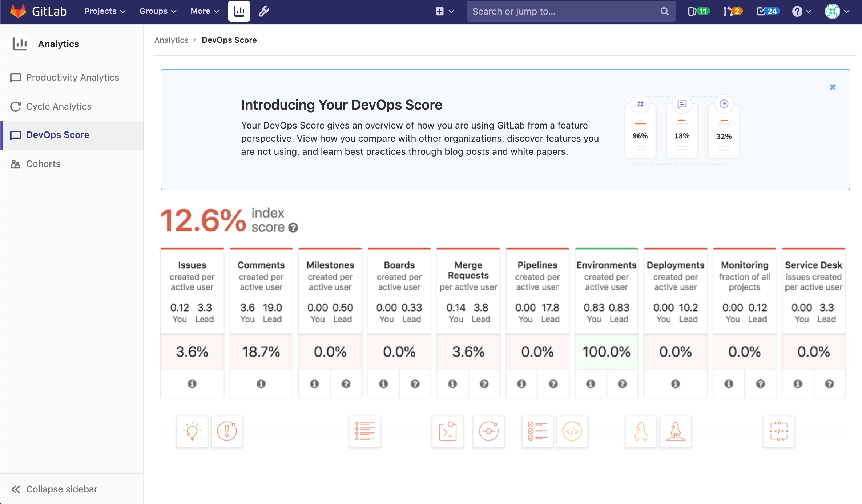Click the search magnifier icon
This screenshot has height=504, width=862.
click(x=664, y=11)
